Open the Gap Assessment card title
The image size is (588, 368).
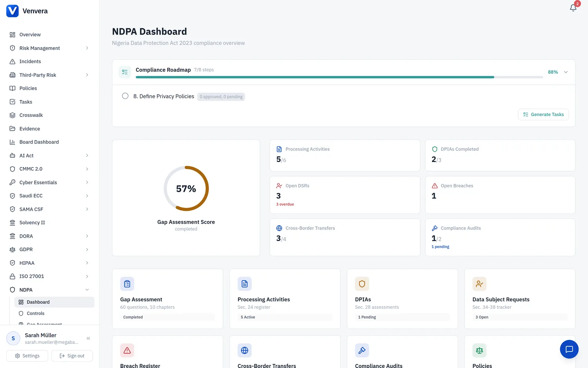(141, 299)
